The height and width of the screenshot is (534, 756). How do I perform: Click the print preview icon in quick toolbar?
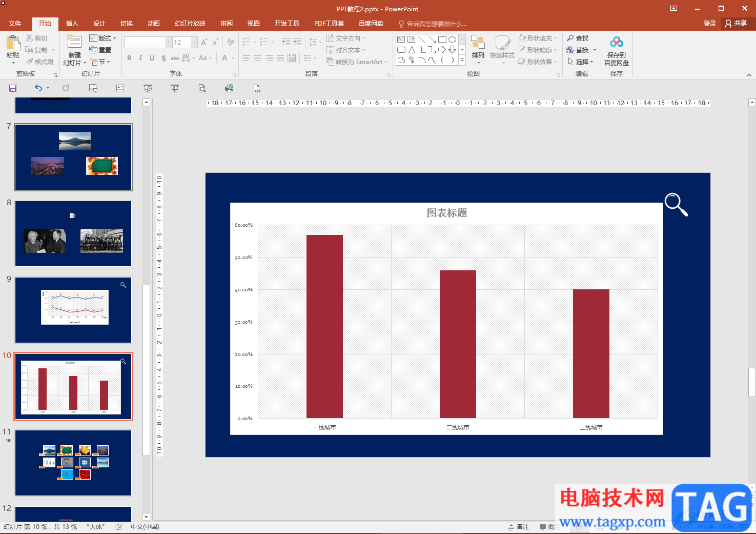pos(202,88)
